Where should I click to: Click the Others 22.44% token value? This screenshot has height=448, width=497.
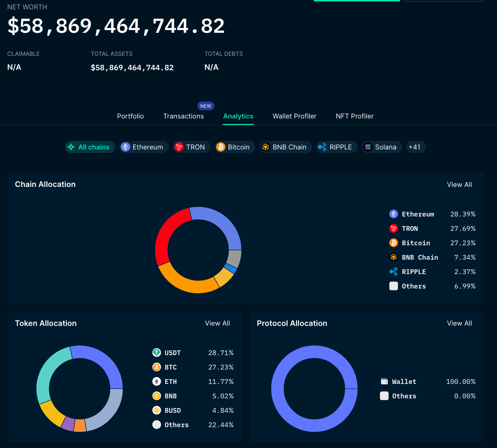tap(221, 425)
